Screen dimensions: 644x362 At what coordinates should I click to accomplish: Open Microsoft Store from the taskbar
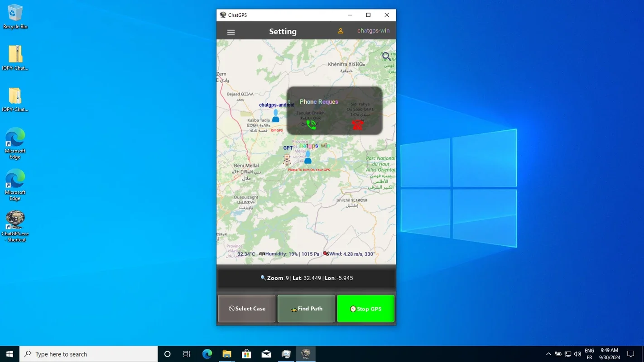pyautogui.click(x=247, y=354)
